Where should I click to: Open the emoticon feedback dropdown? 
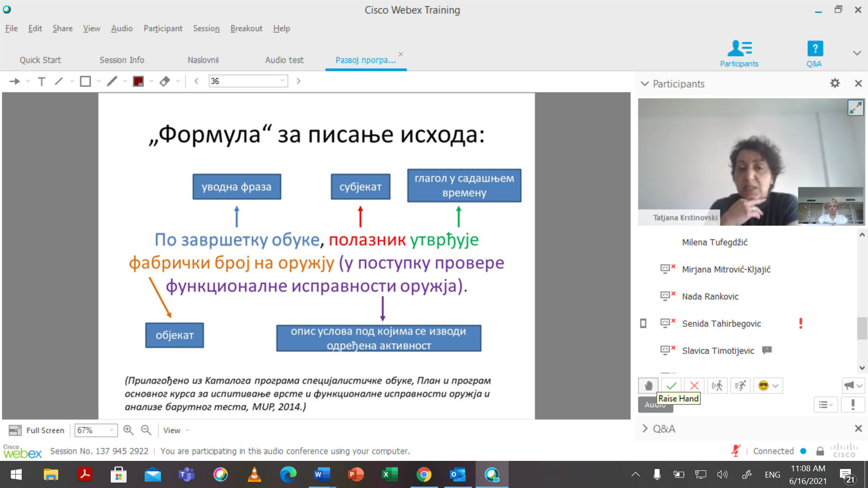coord(775,386)
